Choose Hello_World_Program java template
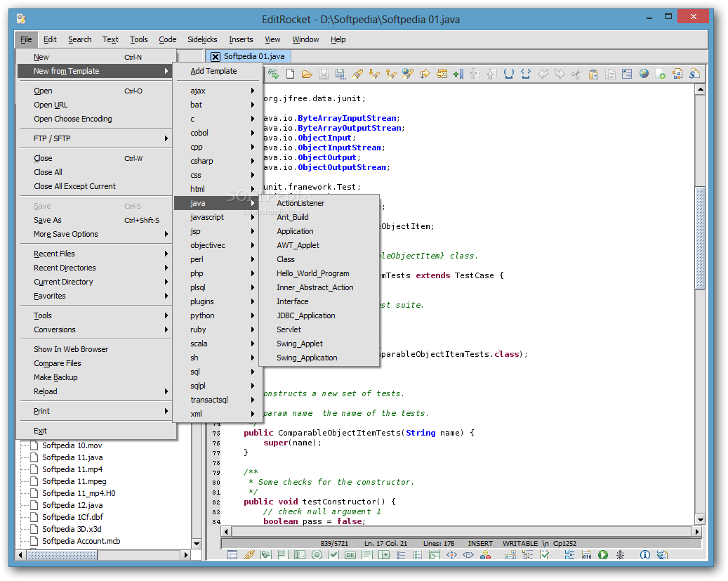Screen dimensions: 728x581 319,273
